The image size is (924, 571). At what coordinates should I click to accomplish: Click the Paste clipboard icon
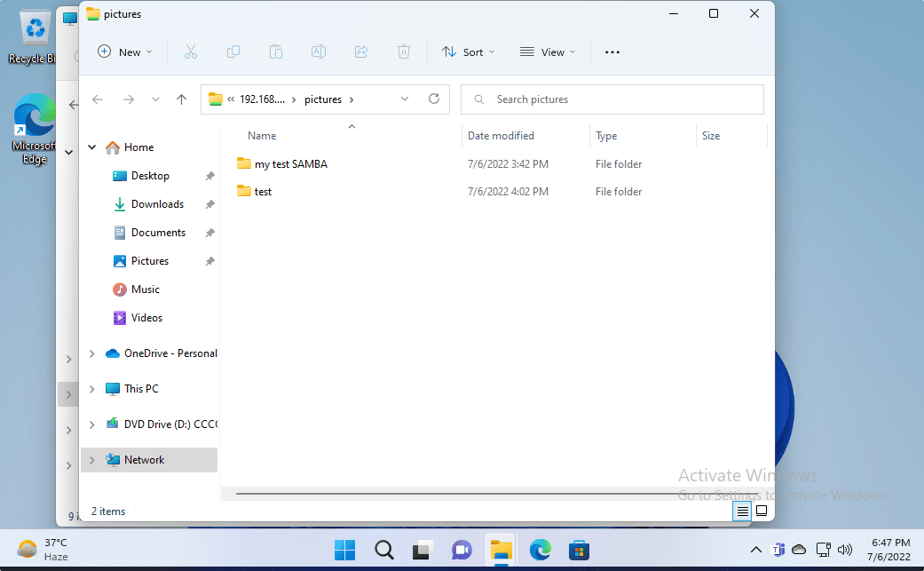[276, 52]
